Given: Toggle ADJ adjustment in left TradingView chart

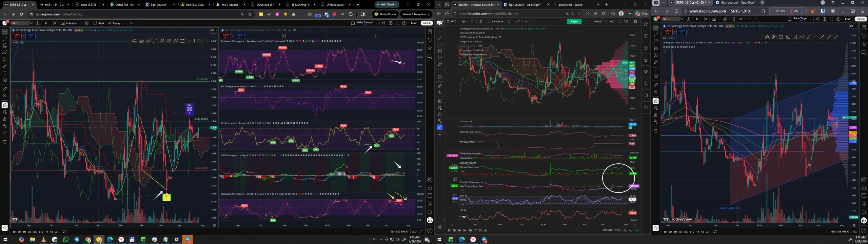Looking at the screenshot, I should click(414, 232).
